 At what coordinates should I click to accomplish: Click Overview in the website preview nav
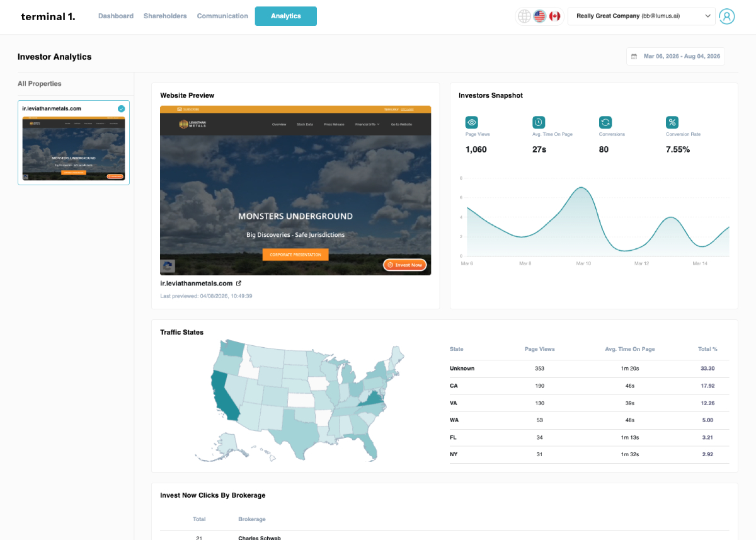(x=279, y=124)
